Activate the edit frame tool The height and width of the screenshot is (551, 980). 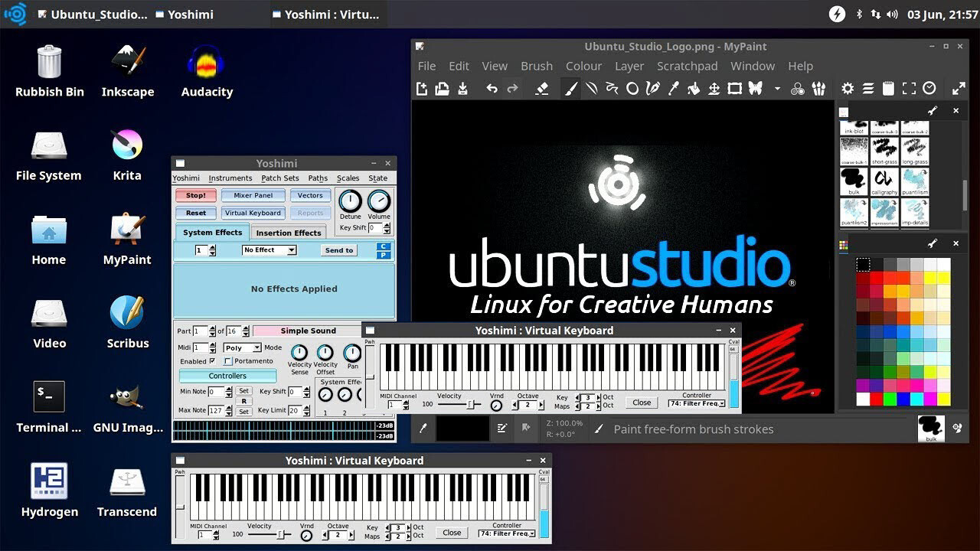(734, 89)
